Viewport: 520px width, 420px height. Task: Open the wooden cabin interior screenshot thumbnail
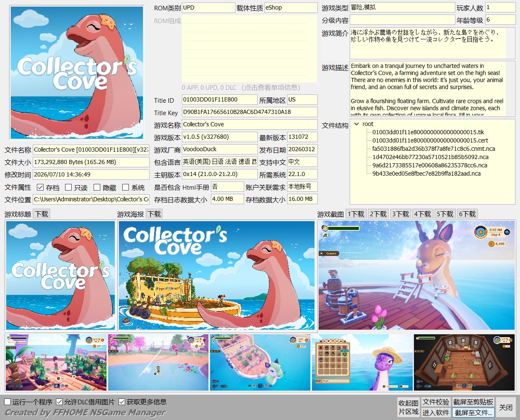click(464, 362)
